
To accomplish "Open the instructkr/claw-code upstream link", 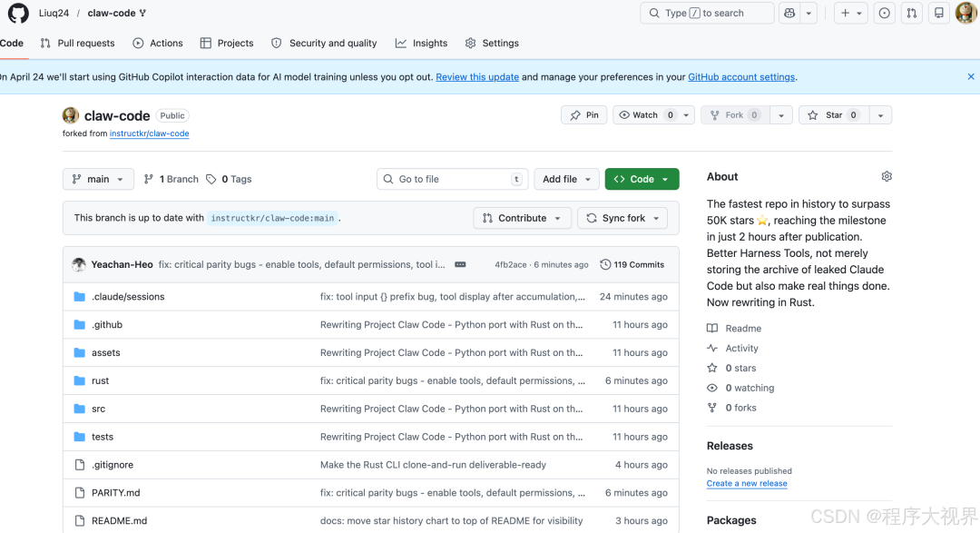I will click(149, 133).
